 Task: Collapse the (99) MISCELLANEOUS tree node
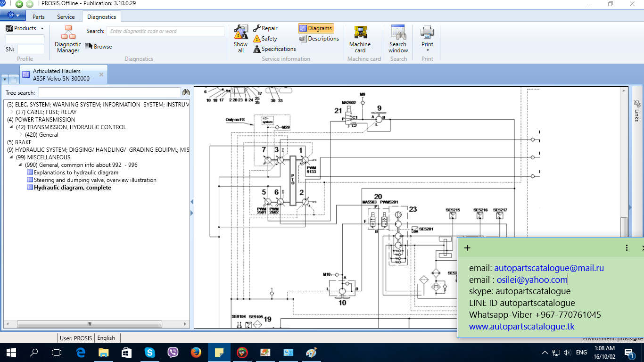[x=11, y=157]
